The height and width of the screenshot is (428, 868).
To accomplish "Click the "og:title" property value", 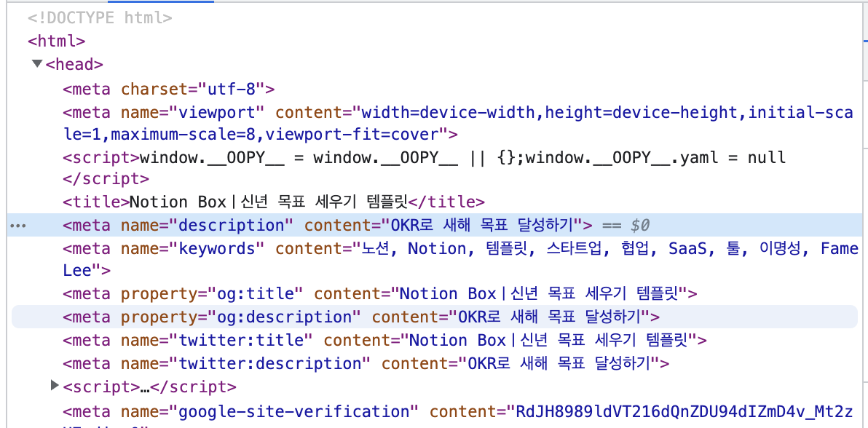I will 256,293.
